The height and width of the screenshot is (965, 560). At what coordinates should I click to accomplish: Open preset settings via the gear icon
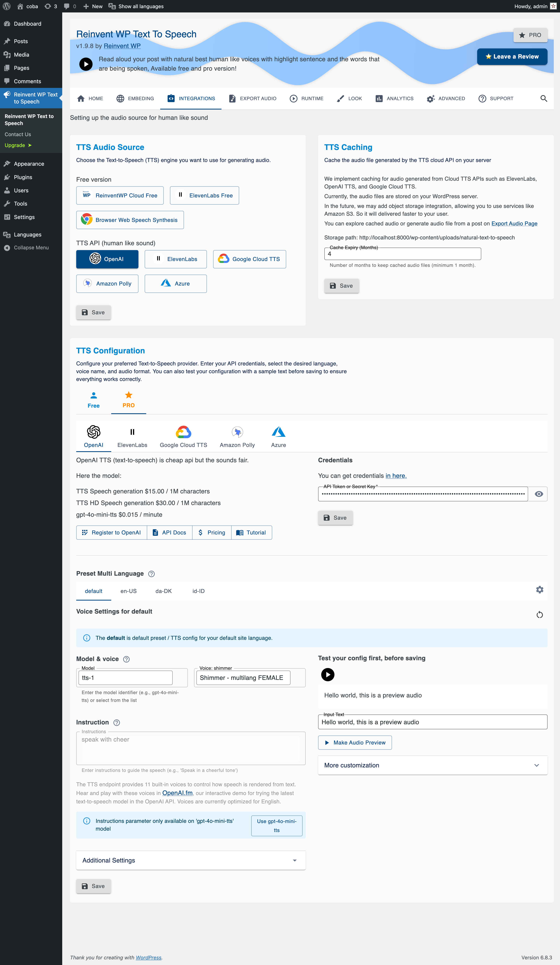click(540, 590)
